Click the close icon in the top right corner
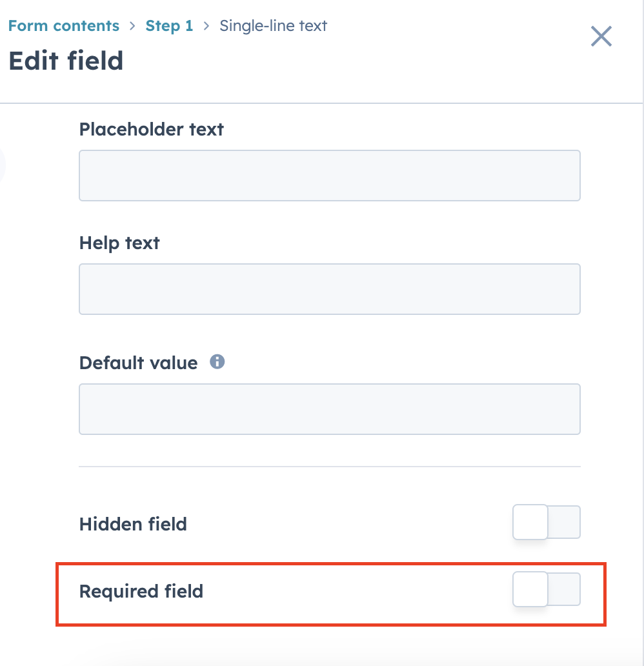 601,37
